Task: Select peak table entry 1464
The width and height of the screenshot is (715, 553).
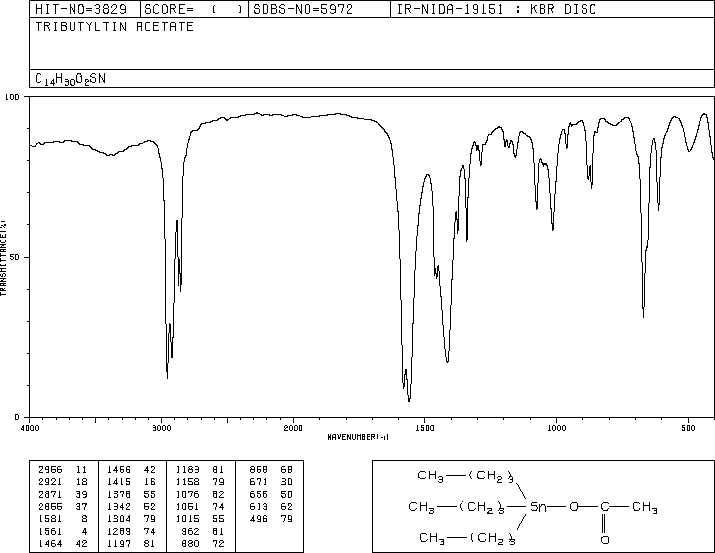Action: [50, 543]
